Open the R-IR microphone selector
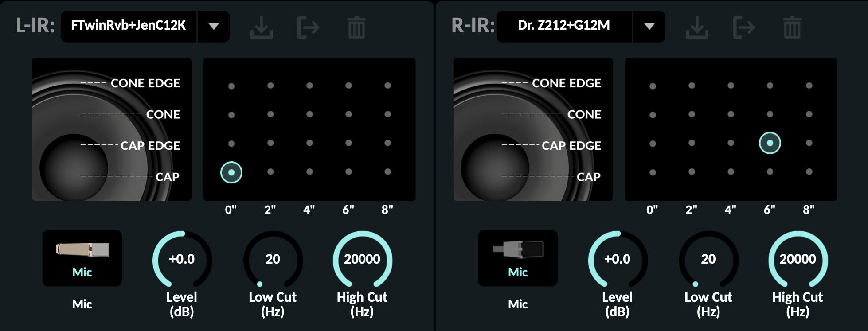Image resolution: width=868 pixels, height=331 pixels. (517, 258)
